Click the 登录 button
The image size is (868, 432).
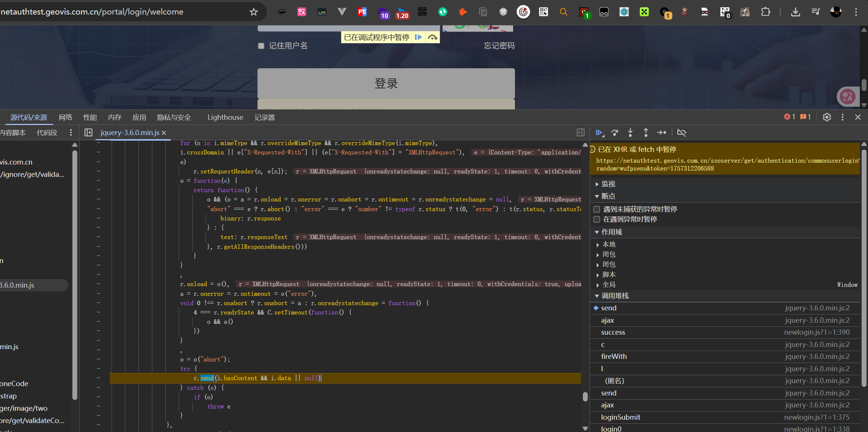click(386, 83)
